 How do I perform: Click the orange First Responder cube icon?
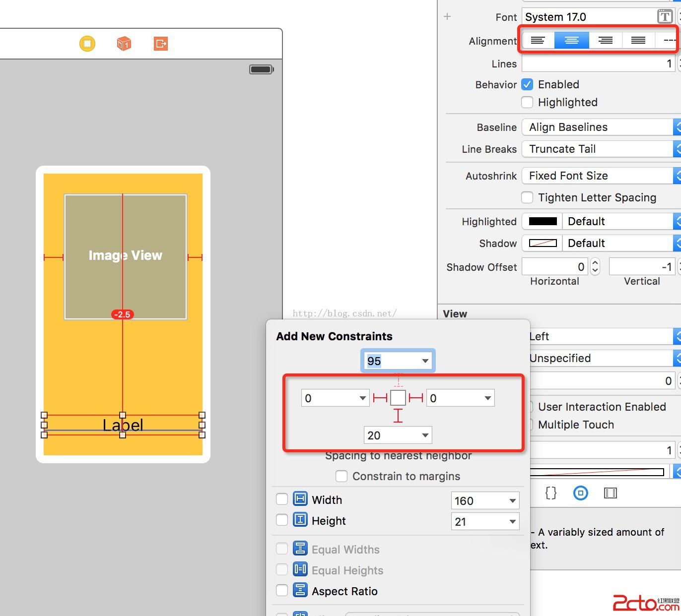[x=124, y=44]
